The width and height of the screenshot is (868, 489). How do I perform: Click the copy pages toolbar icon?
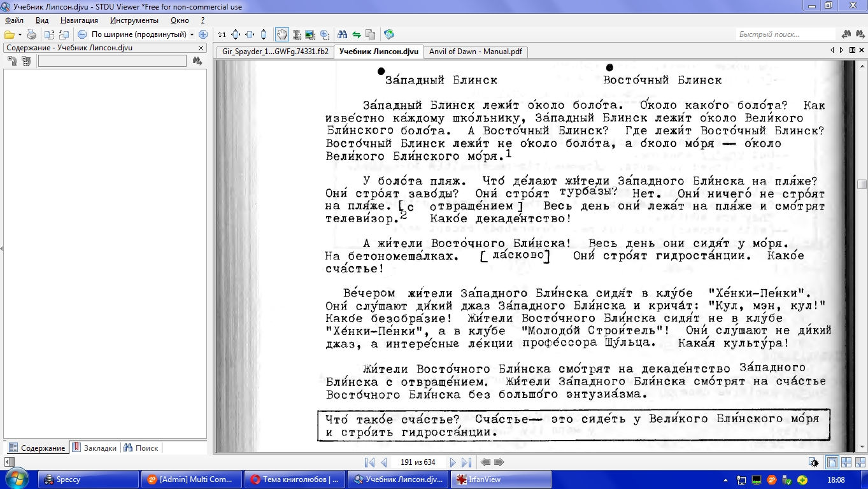coord(370,34)
